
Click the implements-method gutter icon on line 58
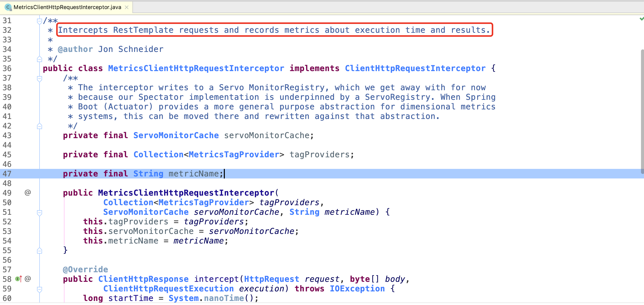tap(18, 279)
